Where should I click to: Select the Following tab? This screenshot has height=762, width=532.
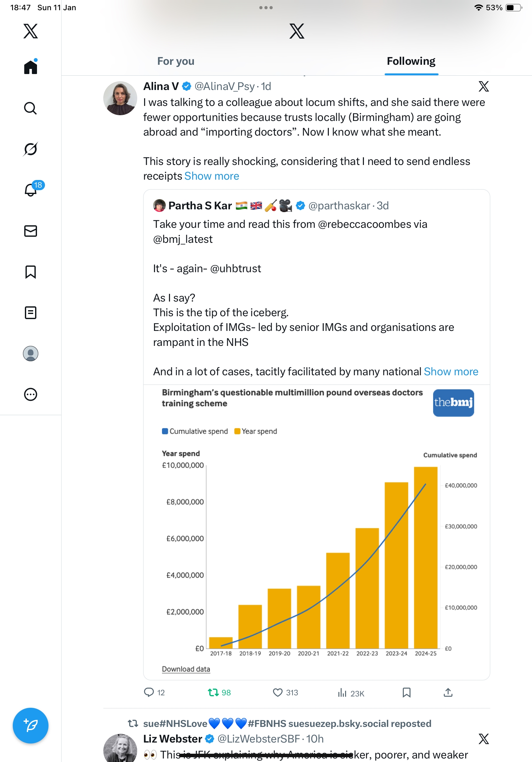(x=411, y=61)
